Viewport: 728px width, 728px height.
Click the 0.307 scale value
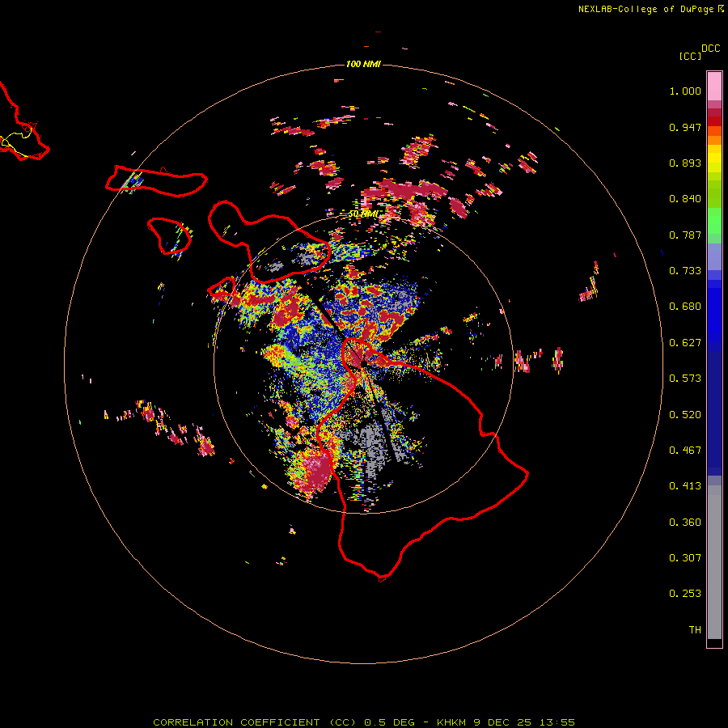(x=685, y=558)
